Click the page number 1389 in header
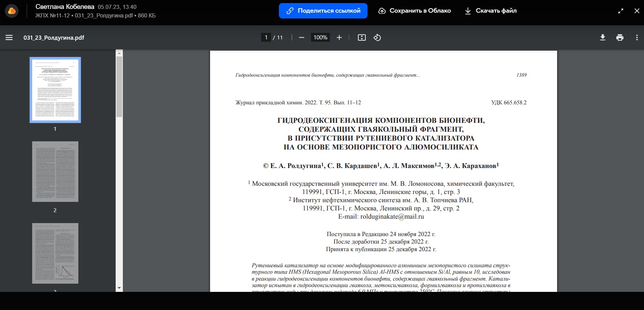This screenshot has width=644, height=310. (521, 75)
